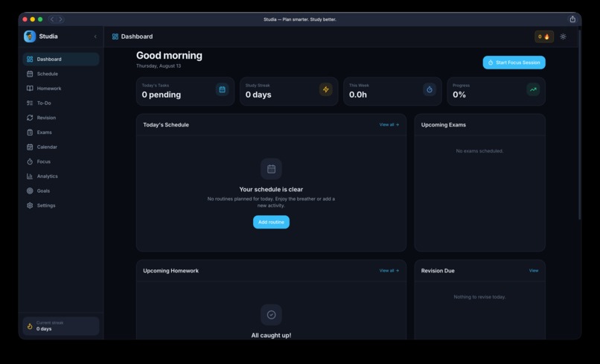
Task: Click the '0 pending' value
Action: [x=161, y=95]
